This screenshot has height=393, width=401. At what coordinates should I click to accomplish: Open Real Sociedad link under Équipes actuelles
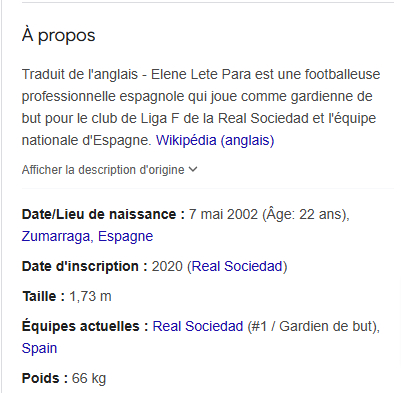point(198,326)
